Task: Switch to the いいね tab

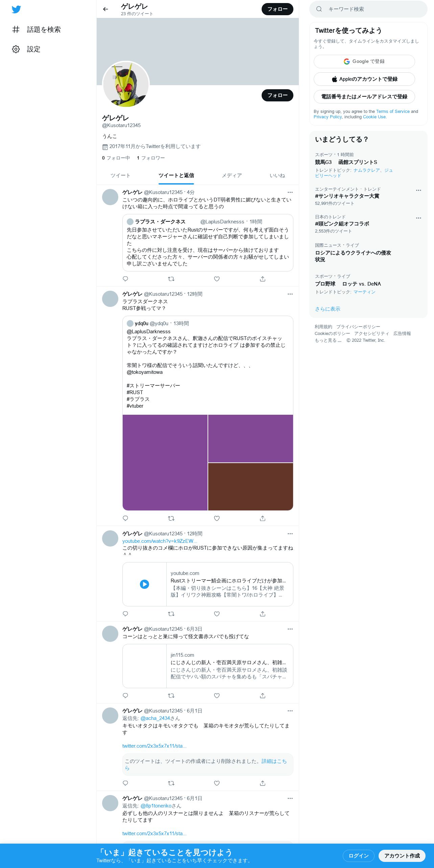Action: click(277, 175)
